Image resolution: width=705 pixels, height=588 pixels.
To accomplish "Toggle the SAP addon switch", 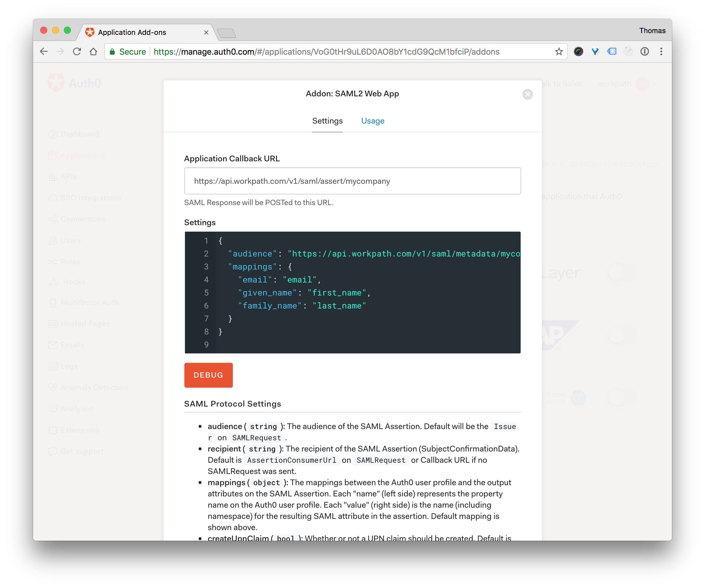I will [x=622, y=335].
